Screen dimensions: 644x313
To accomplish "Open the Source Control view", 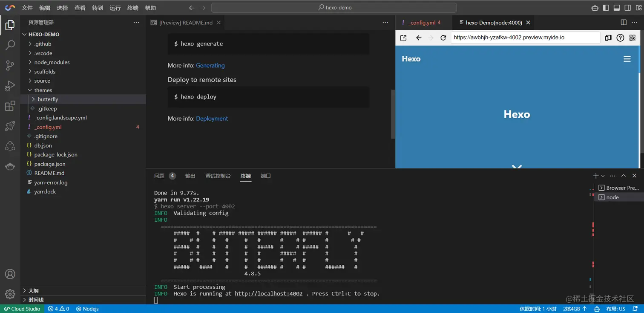I will point(10,65).
